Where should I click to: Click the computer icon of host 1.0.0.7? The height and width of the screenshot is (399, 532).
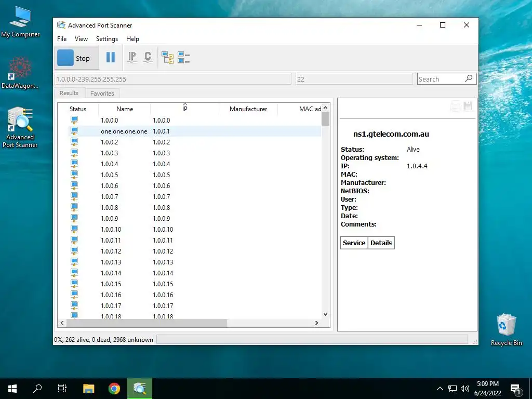pos(74,196)
